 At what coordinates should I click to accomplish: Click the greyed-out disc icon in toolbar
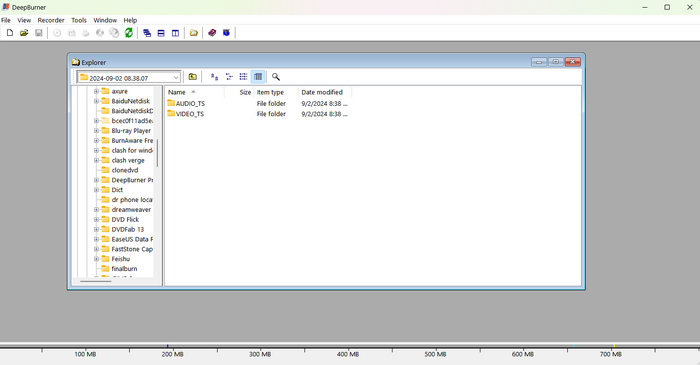(x=57, y=33)
